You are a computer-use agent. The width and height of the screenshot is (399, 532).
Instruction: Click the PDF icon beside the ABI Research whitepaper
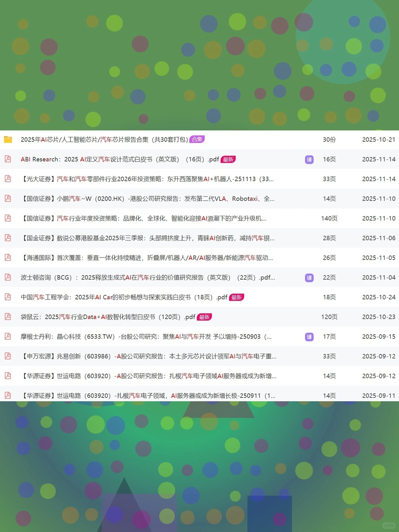[x=7, y=159]
